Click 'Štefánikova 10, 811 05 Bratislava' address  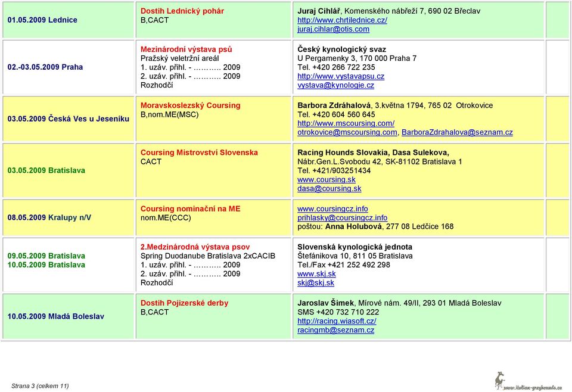coord(355,256)
